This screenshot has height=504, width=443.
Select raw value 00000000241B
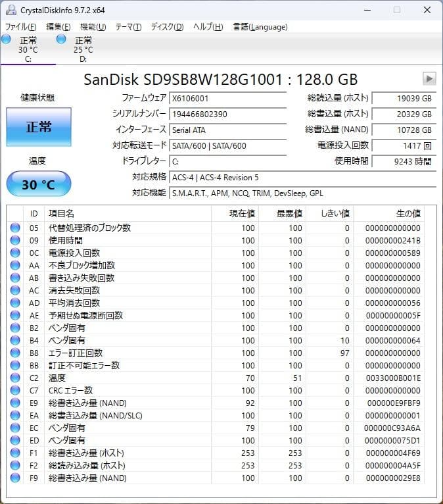coord(393,240)
